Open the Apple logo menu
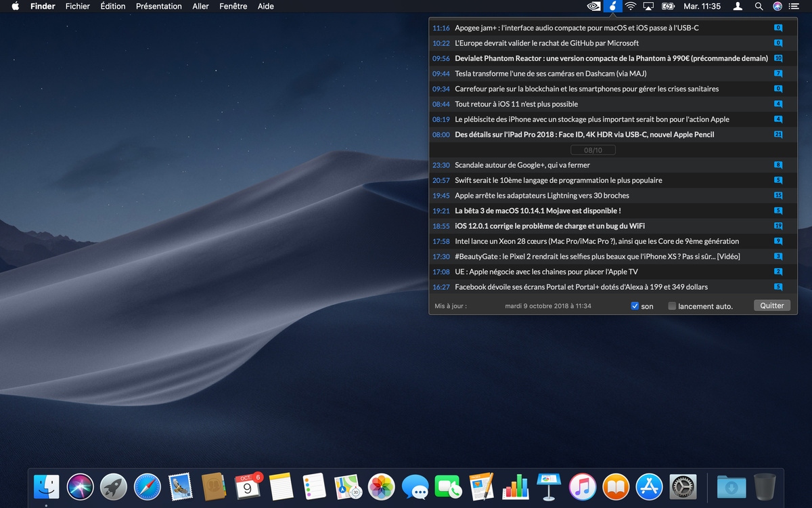 pyautogui.click(x=16, y=6)
